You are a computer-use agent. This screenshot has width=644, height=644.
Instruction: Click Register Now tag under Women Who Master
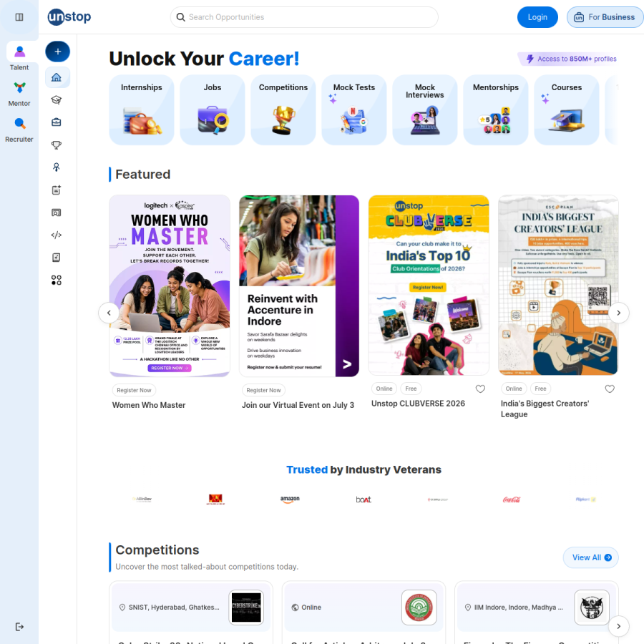click(134, 390)
